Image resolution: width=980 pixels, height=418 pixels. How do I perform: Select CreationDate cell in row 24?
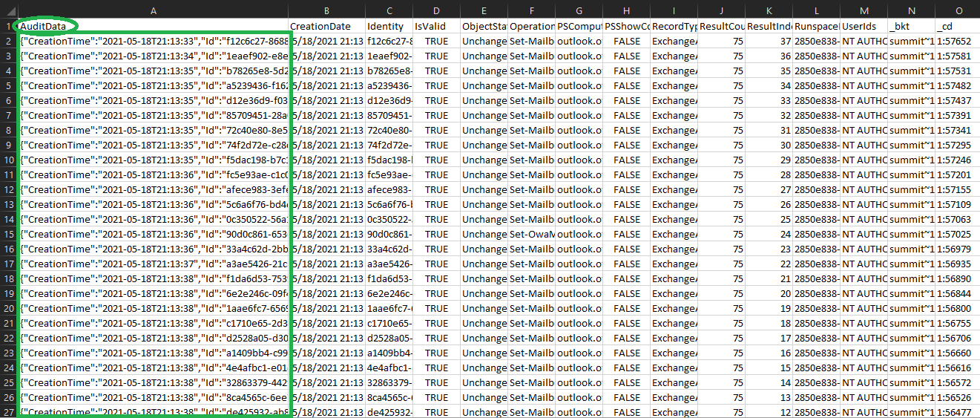coord(326,368)
